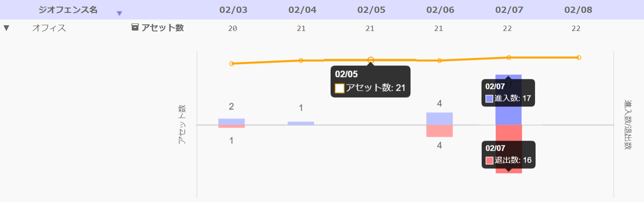Click the 02/03 blue entry bar
Viewport: 644px width, 202px height.
(x=231, y=121)
